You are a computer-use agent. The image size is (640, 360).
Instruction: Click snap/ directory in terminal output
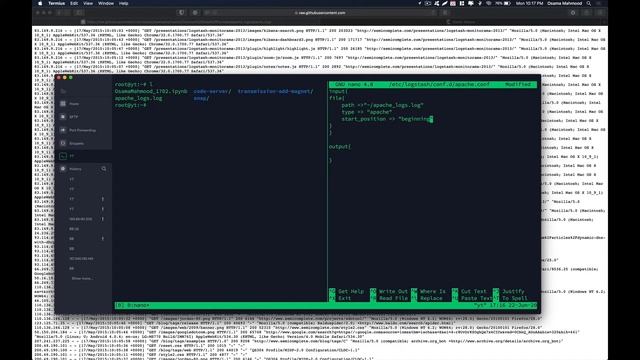201,98
